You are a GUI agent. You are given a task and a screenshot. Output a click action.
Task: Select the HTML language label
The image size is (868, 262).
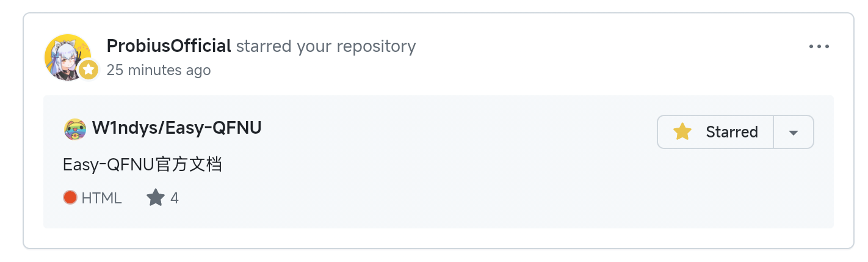point(101,198)
